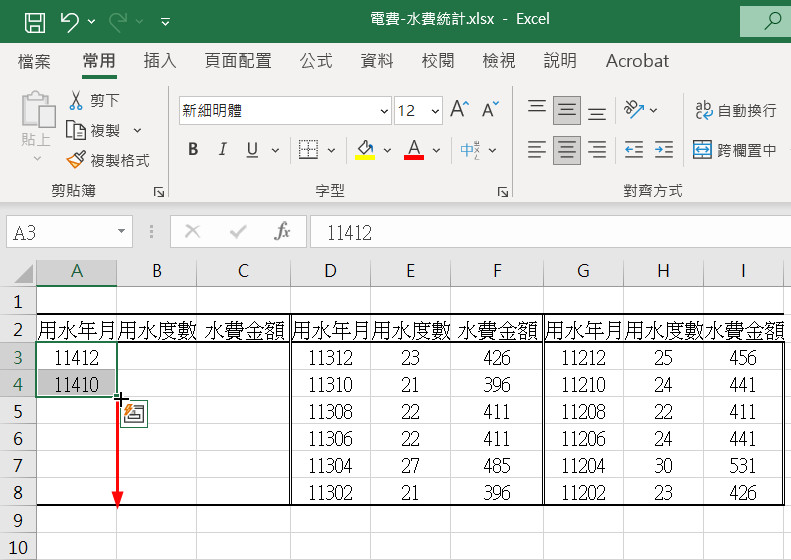Select cell F3 containing 426
Image resolution: width=791 pixels, height=560 pixels.
[496, 357]
